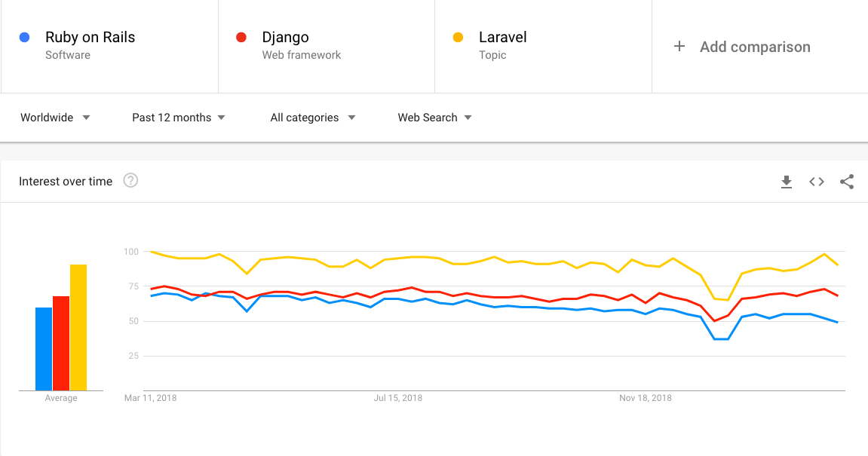868x456 pixels.
Task: Expand the Past 12 months dropdown
Action: click(x=179, y=118)
